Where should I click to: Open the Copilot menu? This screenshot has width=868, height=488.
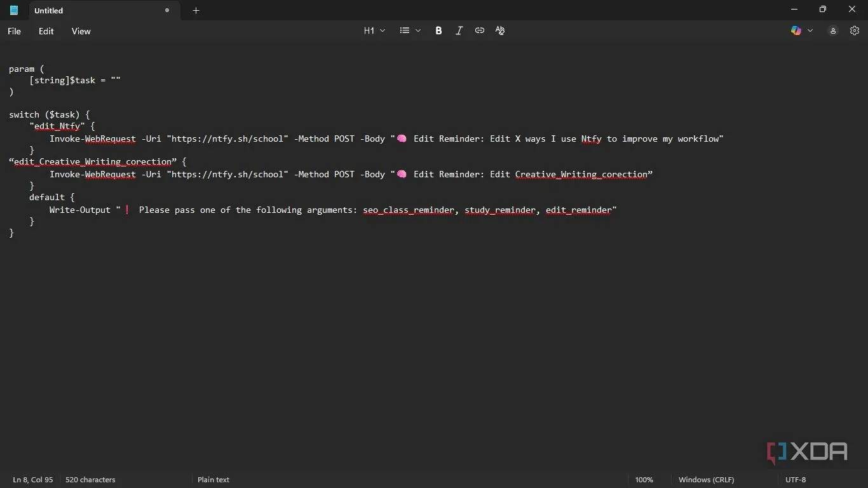pyautogui.click(x=796, y=30)
